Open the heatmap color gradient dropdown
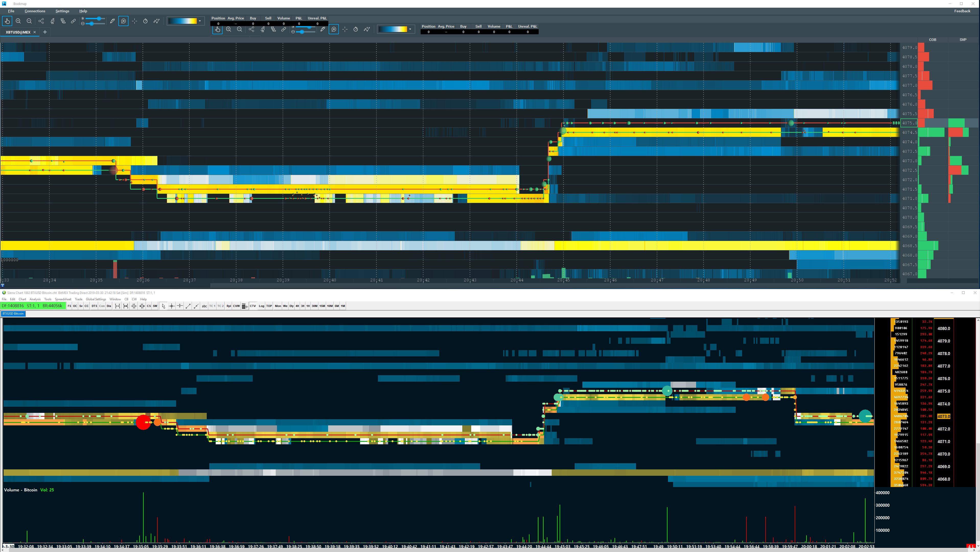 coord(185,21)
